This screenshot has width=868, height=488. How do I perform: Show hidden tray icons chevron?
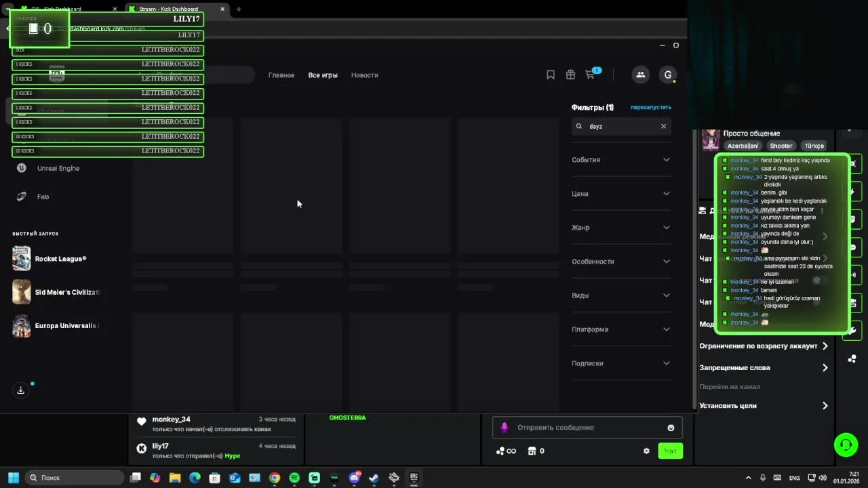coord(748,478)
